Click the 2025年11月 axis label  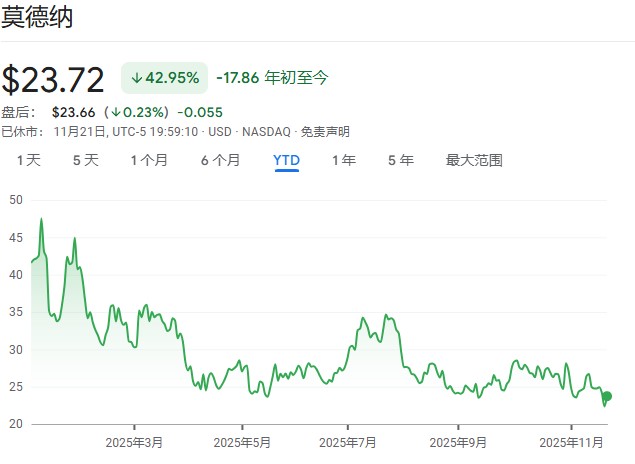click(x=571, y=443)
